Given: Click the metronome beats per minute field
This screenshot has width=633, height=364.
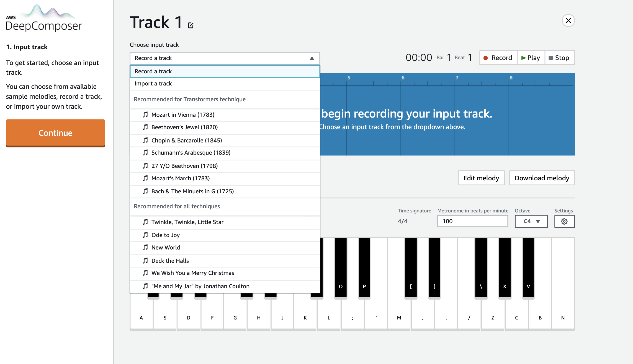Looking at the screenshot, I should pyautogui.click(x=472, y=221).
